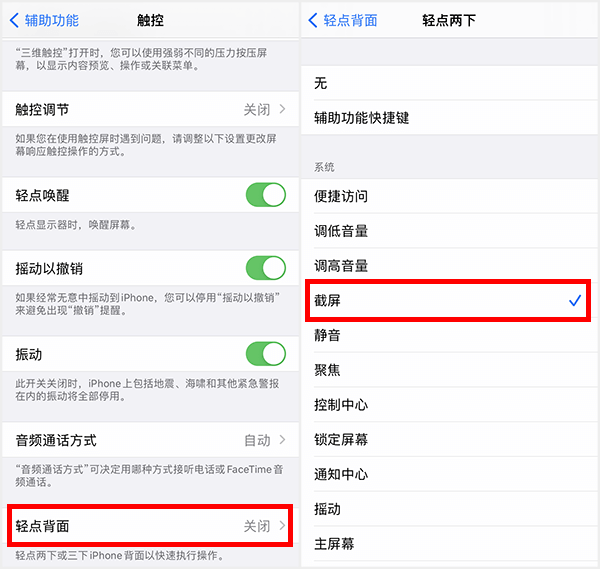
Task: Pick the 静音 option
Action: click(x=450, y=336)
